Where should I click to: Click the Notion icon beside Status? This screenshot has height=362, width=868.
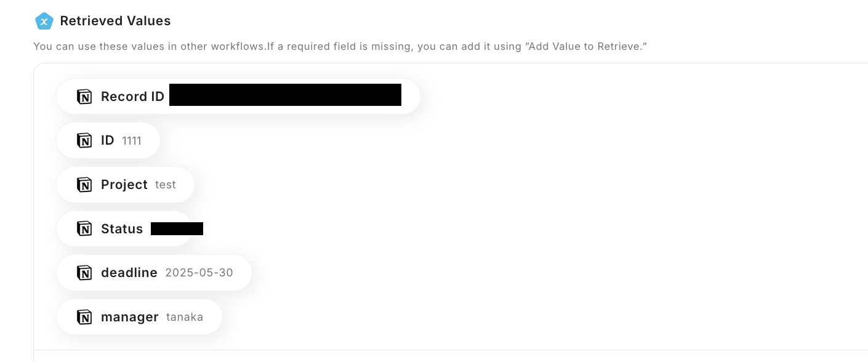point(84,229)
